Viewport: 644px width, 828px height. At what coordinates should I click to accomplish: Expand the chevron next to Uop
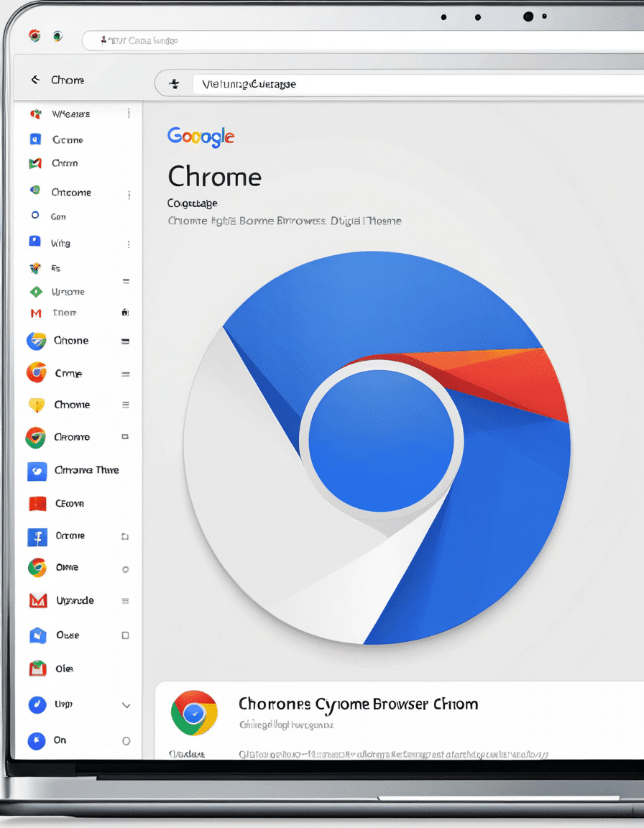(126, 706)
